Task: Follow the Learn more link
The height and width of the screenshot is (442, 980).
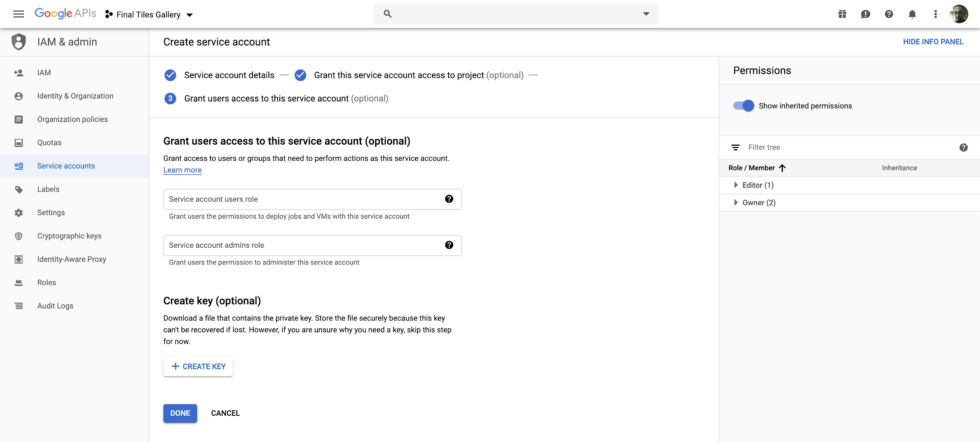Action: (x=182, y=170)
